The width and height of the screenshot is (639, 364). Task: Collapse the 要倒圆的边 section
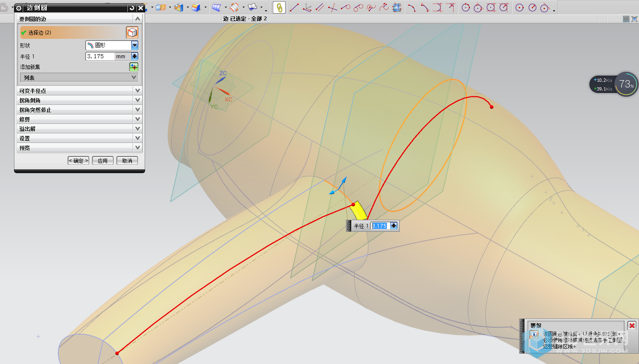(x=138, y=19)
